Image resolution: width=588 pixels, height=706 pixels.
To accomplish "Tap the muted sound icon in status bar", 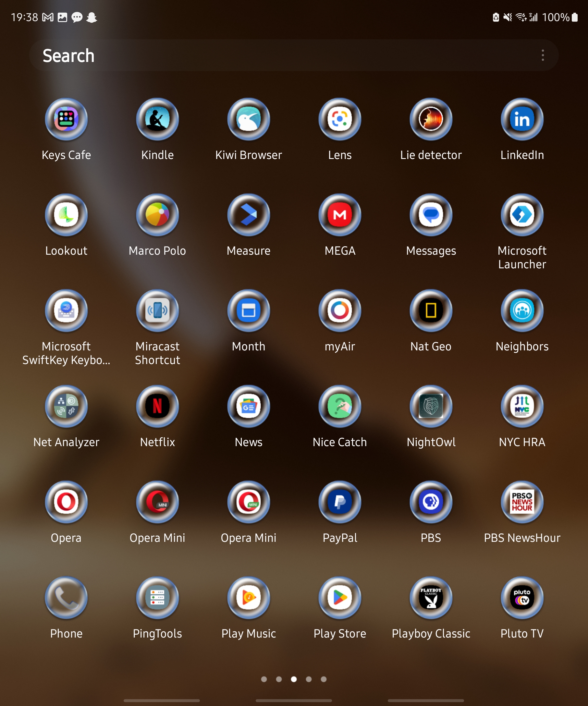I will [507, 17].
